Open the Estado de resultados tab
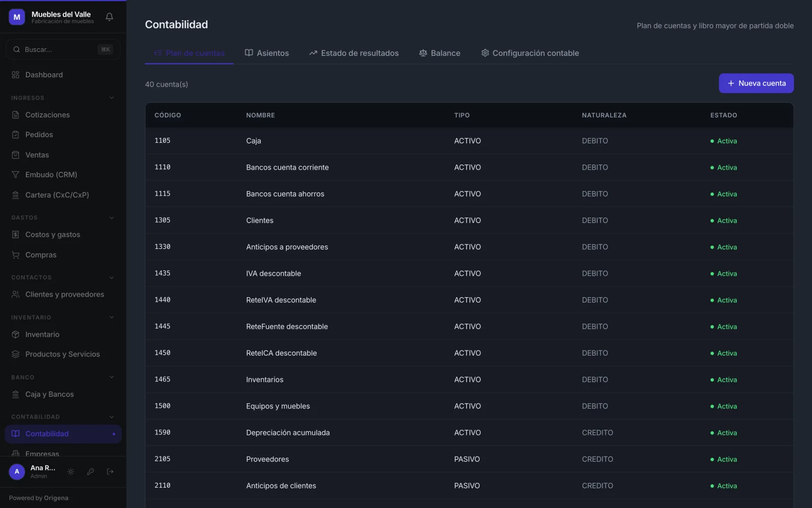The width and height of the screenshot is (812, 508). (x=354, y=53)
